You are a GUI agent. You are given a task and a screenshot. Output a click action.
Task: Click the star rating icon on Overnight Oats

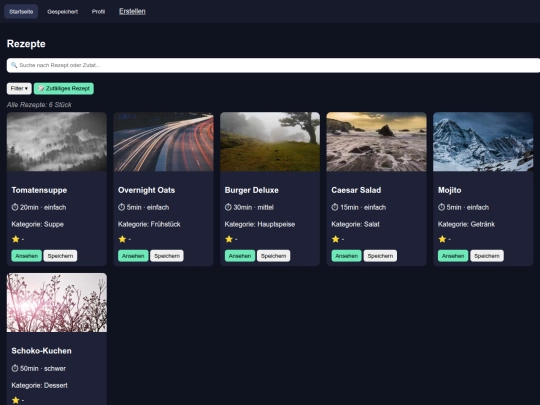point(122,239)
